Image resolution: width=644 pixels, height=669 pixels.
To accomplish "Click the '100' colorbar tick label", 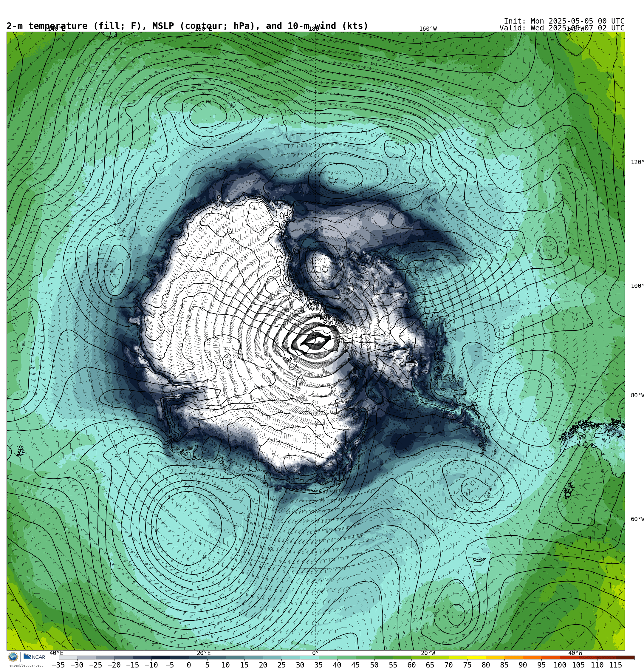I will pyautogui.click(x=560, y=665).
